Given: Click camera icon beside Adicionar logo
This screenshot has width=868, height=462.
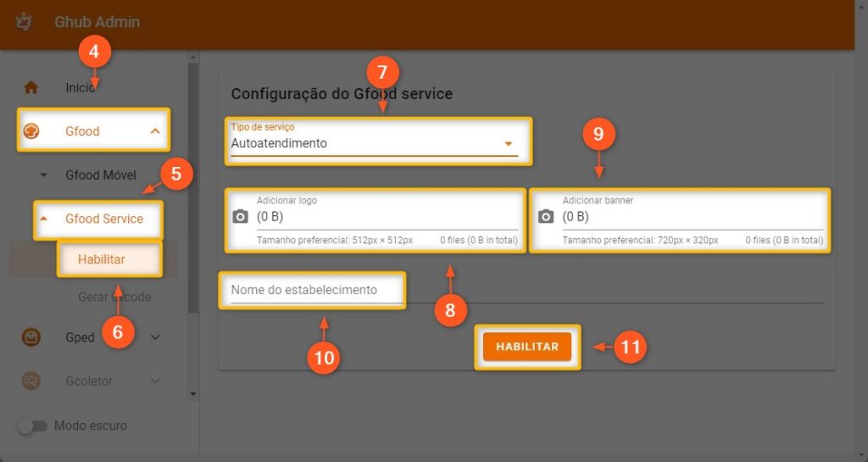Looking at the screenshot, I should [x=240, y=217].
